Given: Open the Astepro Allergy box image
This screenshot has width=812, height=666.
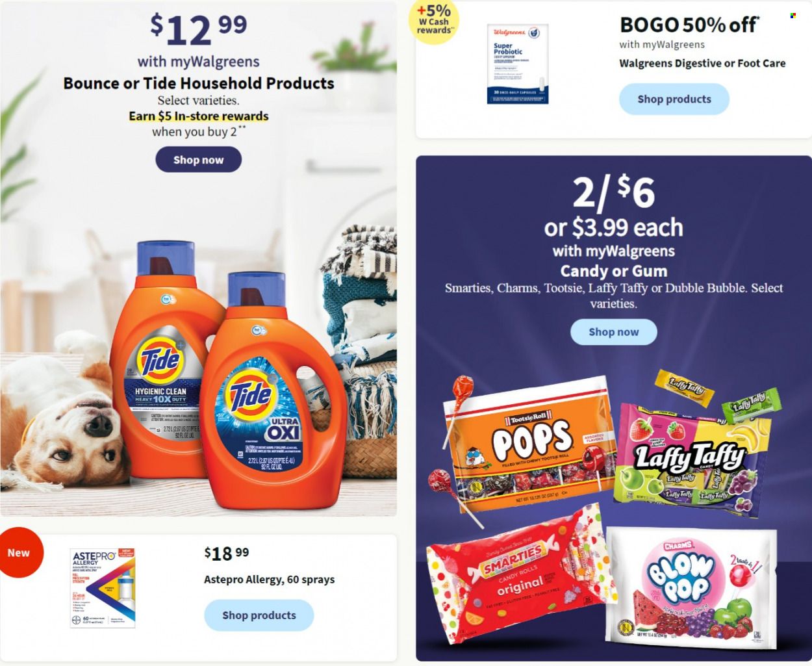Looking at the screenshot, I should click(103, 588).
